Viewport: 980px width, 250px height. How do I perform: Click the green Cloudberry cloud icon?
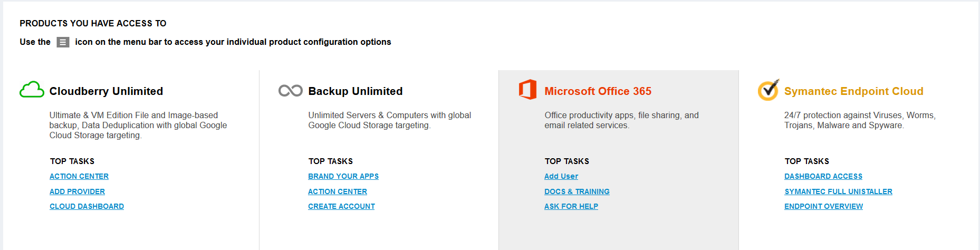click(32, 90)
